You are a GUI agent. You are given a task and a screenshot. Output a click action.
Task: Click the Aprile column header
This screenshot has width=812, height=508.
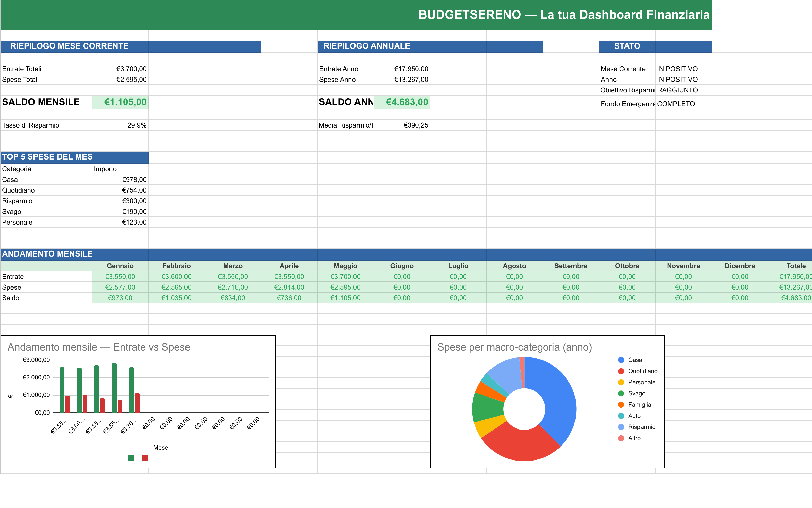[x=289, y=266]
